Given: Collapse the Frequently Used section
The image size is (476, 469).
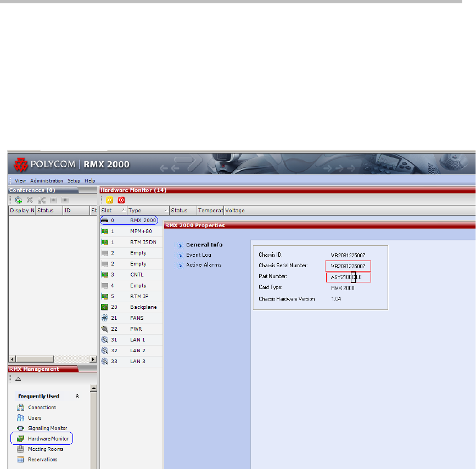Looking at the screenshot, I should tap(77, 396).
